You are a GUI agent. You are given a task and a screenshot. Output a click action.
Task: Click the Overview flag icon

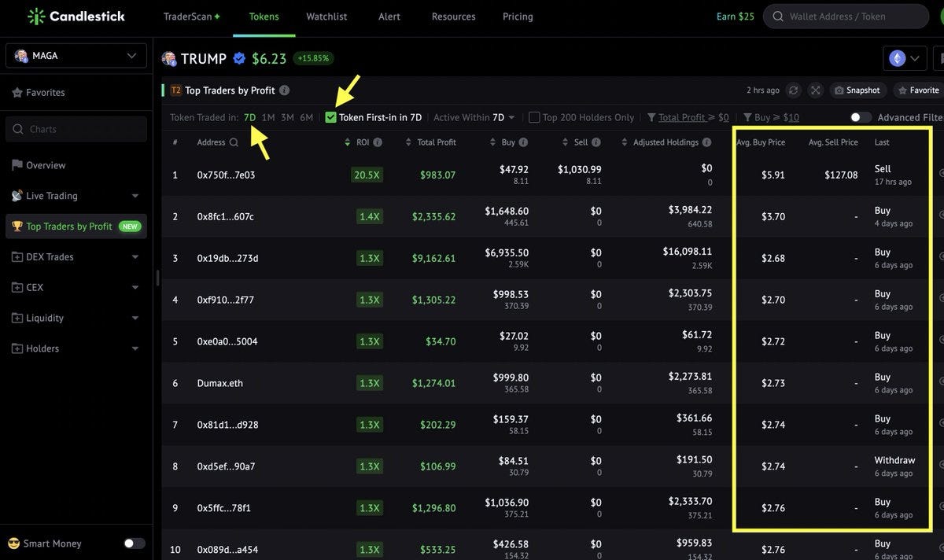17,165
